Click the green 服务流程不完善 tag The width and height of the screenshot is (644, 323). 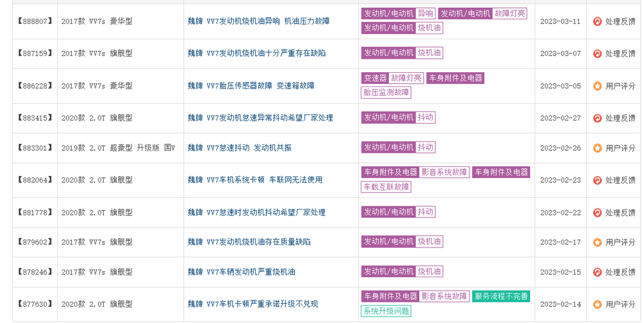coord(501,297)
